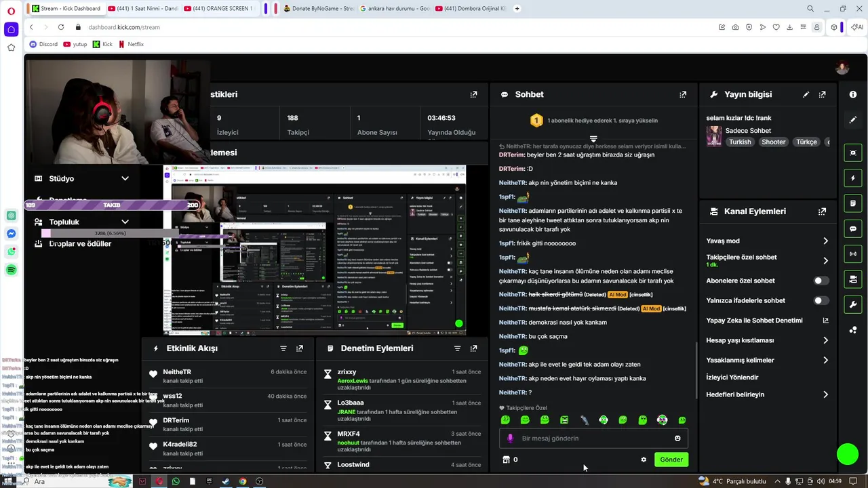Reload the Kick dashboard page

point(61,27)
